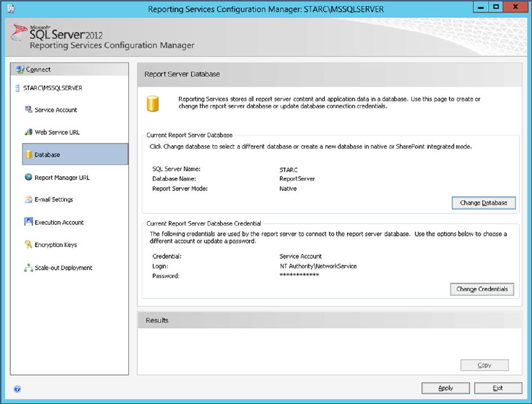
Task: Click the login NT Authority\NetworkService
Action: pos(319,266)
